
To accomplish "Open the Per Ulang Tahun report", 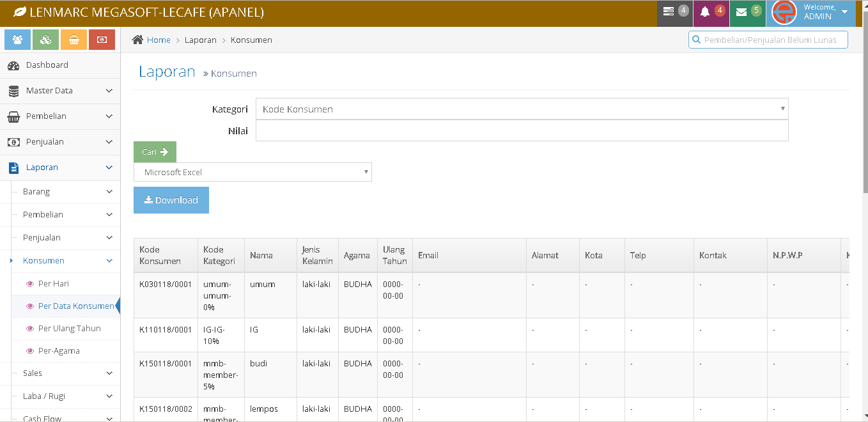I will click(69, 328).
